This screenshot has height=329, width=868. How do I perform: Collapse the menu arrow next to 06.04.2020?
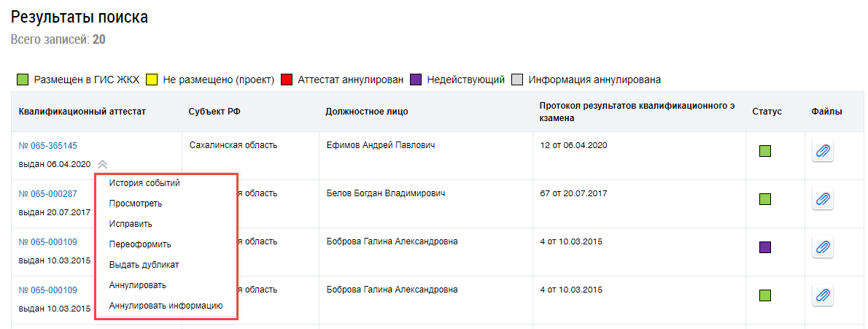pyautogui.click(x=102, y=165)
